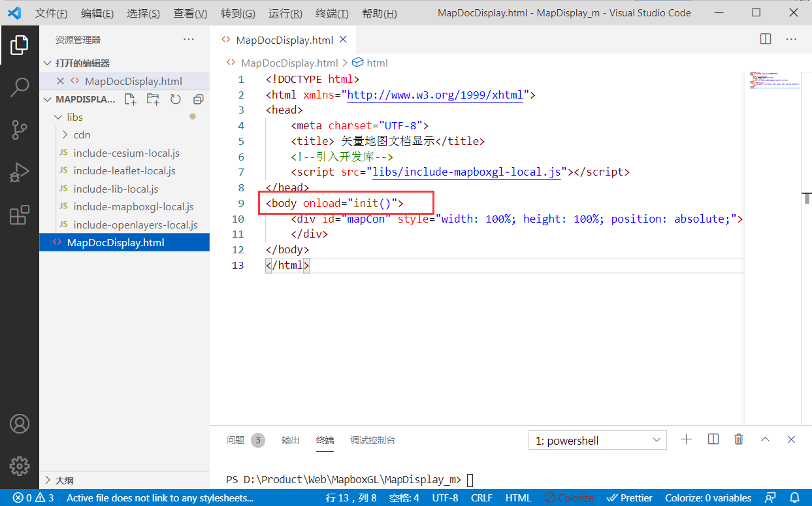
Task: Switch to the Debug Console (调试控制台) tab
Action: point(372,440)
